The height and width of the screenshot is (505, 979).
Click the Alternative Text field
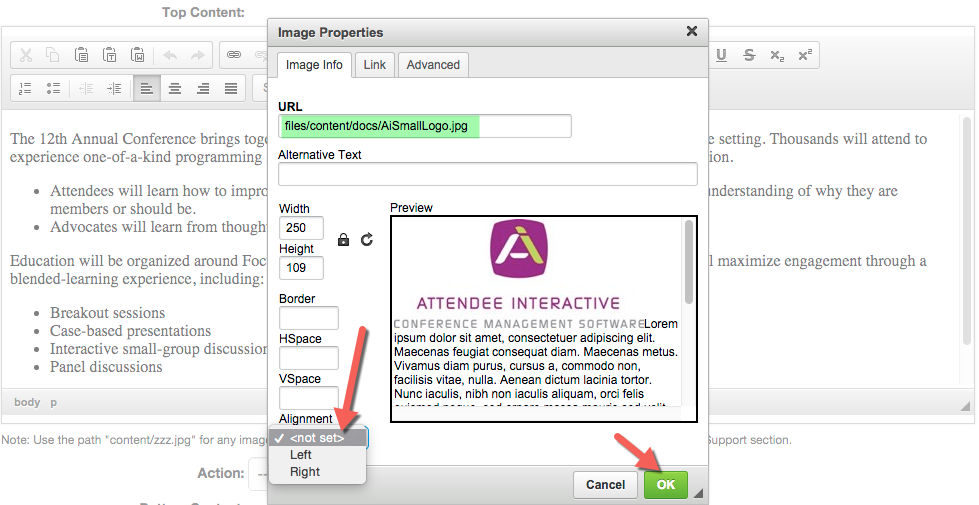[487, 174]
